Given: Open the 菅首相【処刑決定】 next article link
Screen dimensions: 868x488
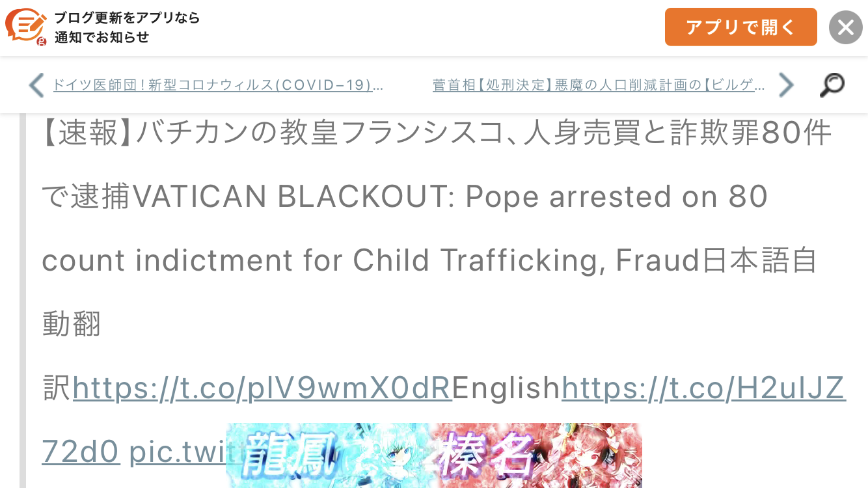Looking at the screenshot, I should tap(599, 85).
